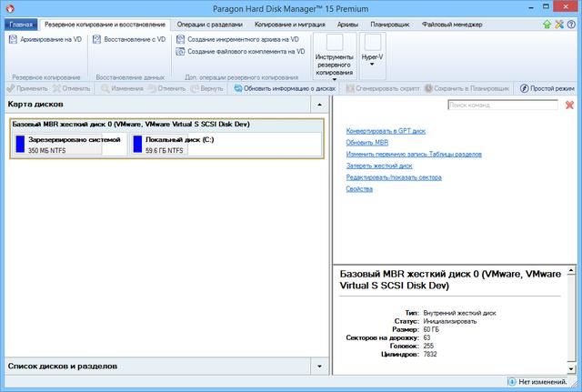Click the Конвертировать в GPT диск link
Image resolution: width=582 pixels, height=392 pixels.
click(386, 131)
